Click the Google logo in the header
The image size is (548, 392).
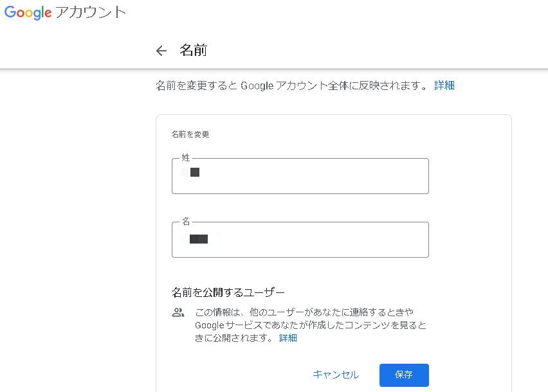click(x=28, y=13)
